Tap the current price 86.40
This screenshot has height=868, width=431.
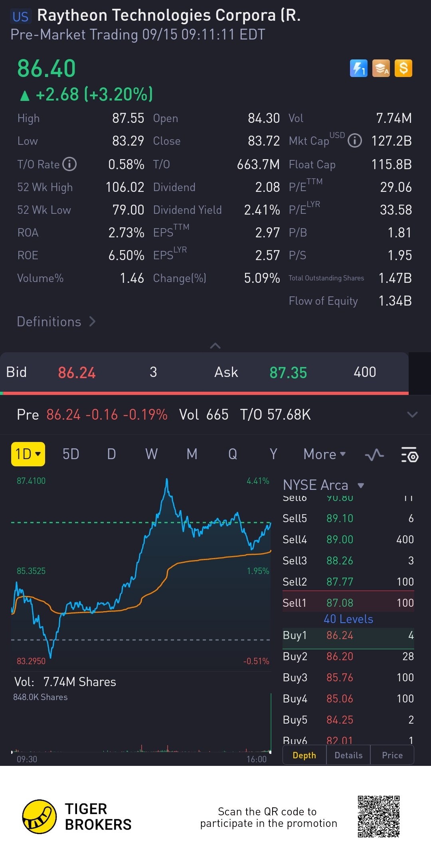[x=46, y=68]
